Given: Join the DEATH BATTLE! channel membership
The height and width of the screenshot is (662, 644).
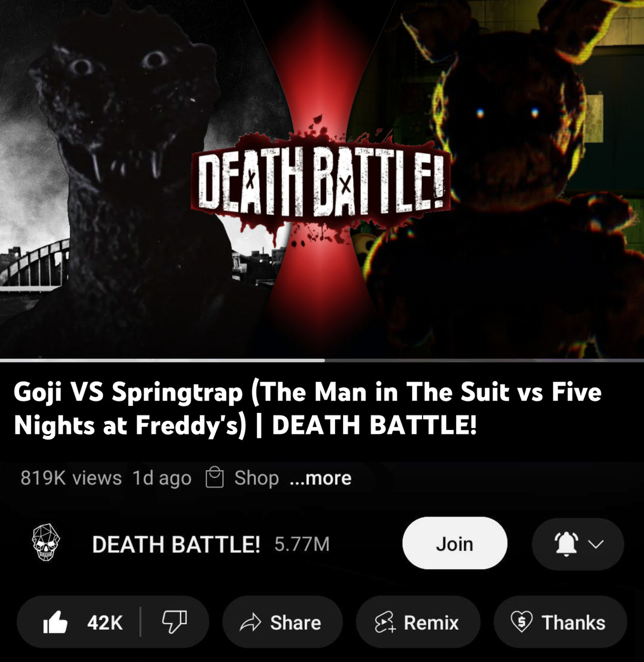Looking at the screenshot, I should 455,543.
